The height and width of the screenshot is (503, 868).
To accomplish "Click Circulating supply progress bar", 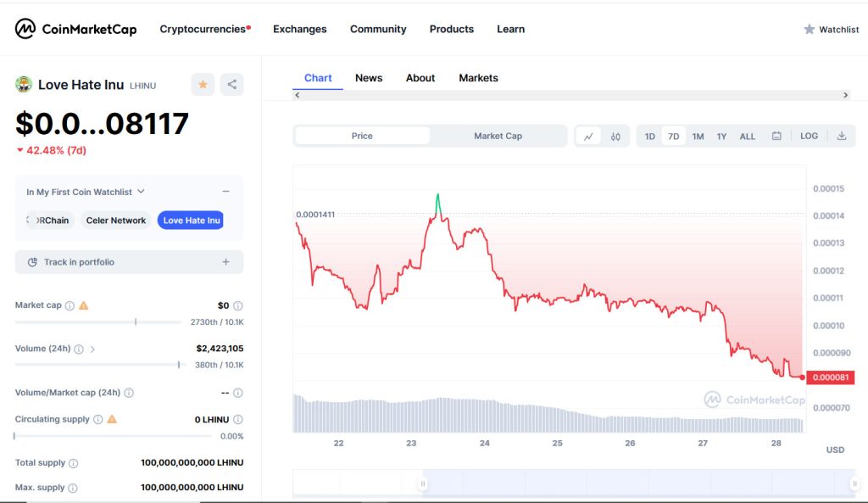I will 113,436.
